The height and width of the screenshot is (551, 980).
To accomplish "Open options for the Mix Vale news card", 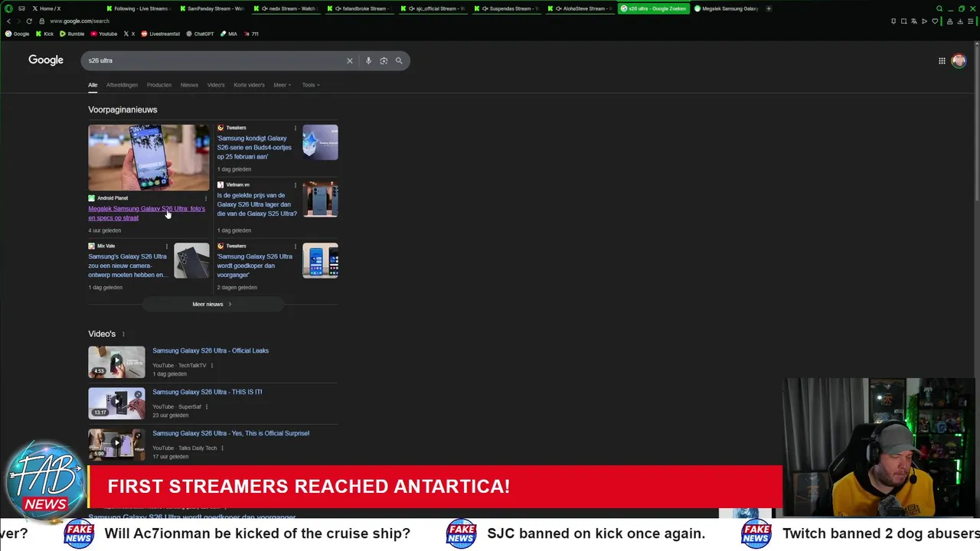I will pos(166,246).
